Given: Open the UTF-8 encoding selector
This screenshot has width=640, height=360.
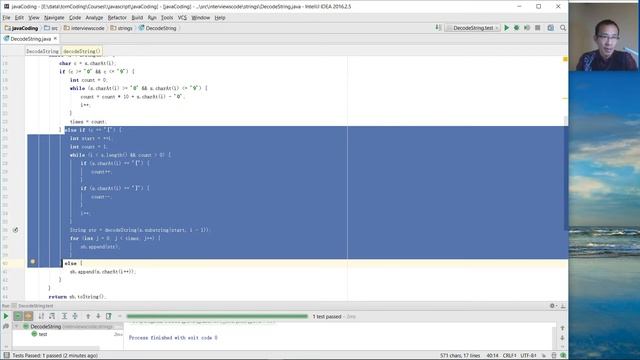Looking at the screenshot, I should (x=528, y=356).
